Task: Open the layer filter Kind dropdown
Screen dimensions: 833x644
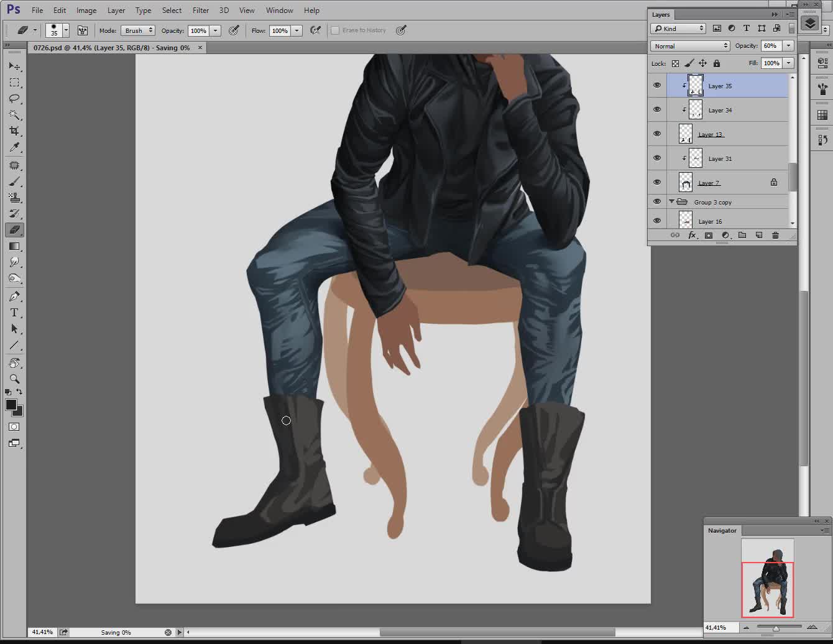Action: (678, 29)
